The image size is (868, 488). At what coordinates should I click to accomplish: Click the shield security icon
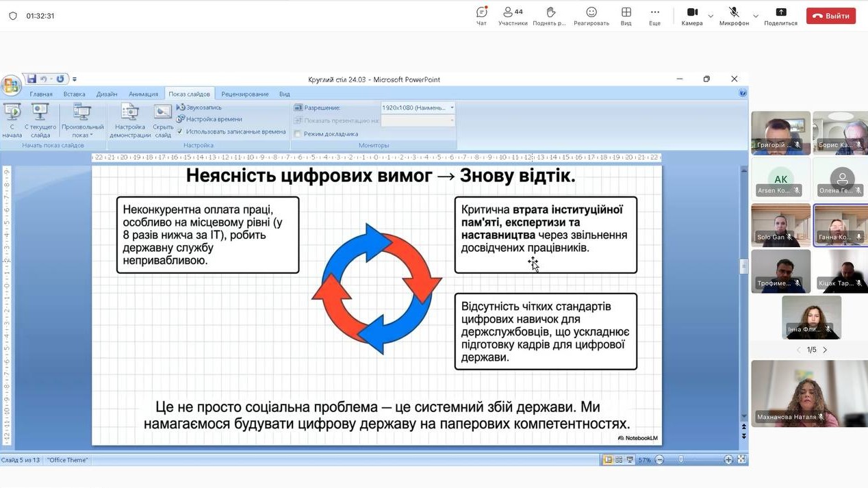[13, 16]
